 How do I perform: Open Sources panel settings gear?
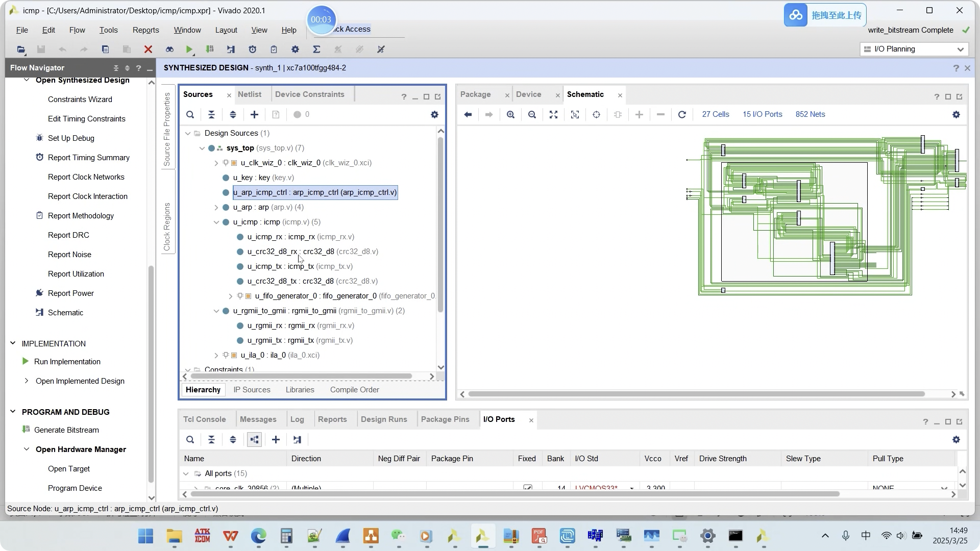pyautogui.click(x=434, y=115)
